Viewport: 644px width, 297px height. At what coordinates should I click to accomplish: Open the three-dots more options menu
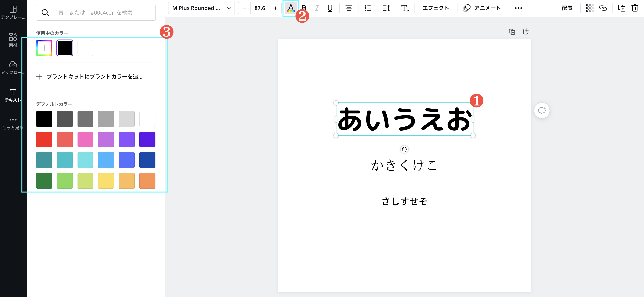[518, 8]
